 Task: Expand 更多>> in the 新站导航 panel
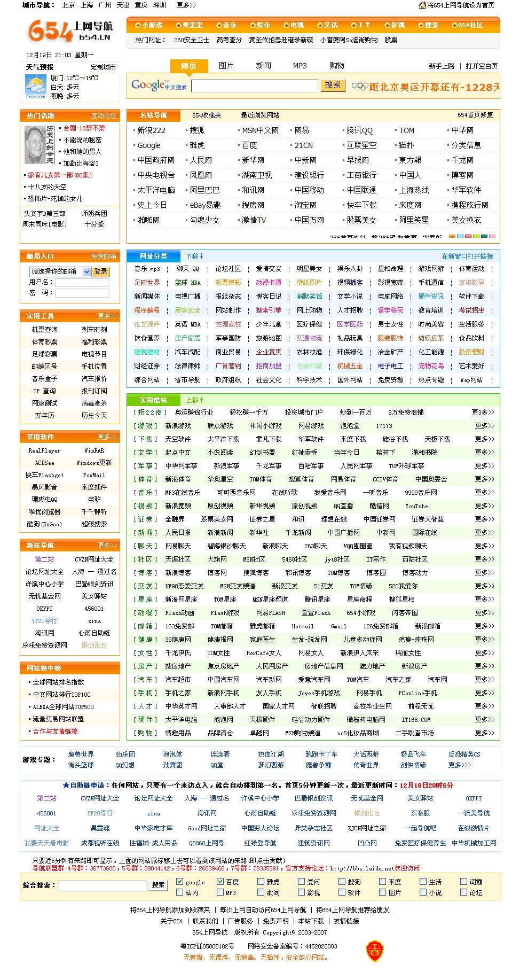coord(107,545)
